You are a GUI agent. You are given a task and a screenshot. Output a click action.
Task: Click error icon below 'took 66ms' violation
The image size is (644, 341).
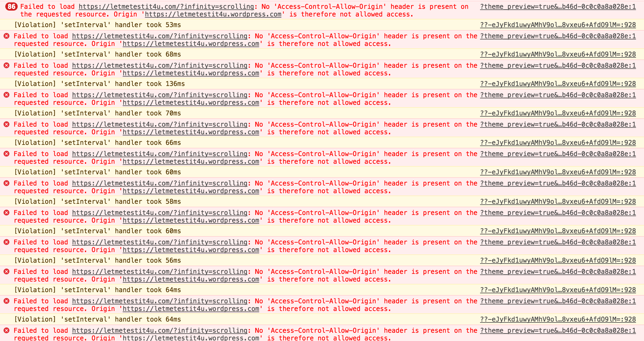point(6,154)
